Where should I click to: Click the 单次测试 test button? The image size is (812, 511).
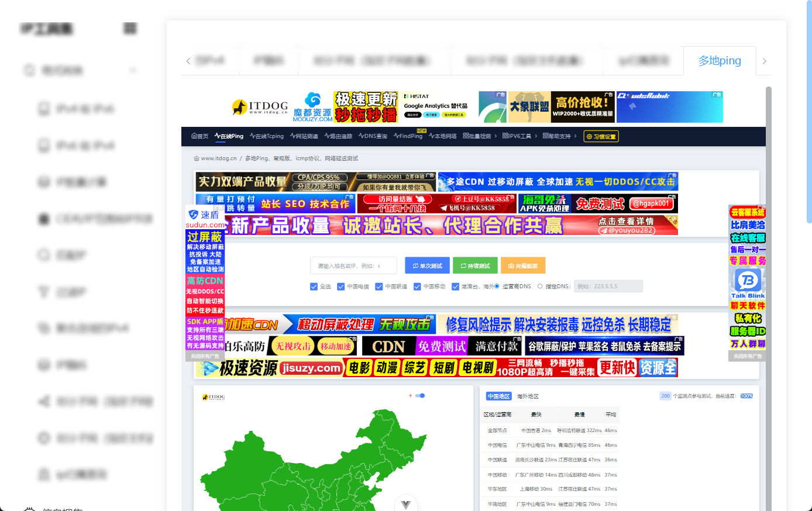(x=427, y=265)
